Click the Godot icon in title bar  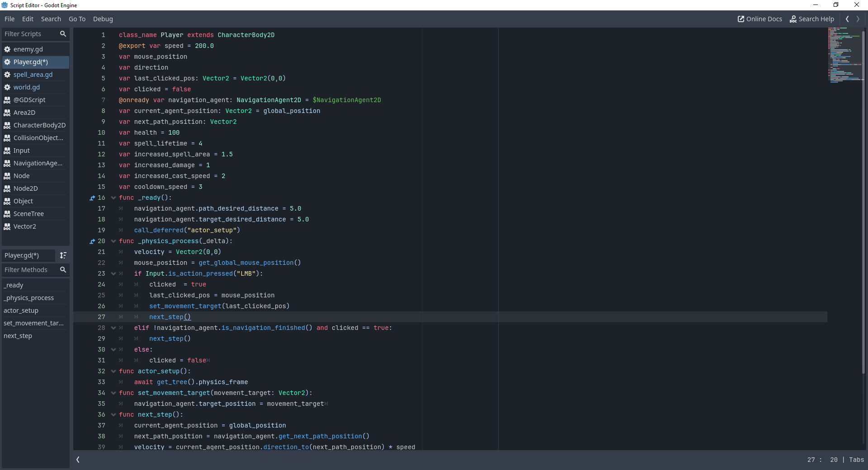[5, 5]
